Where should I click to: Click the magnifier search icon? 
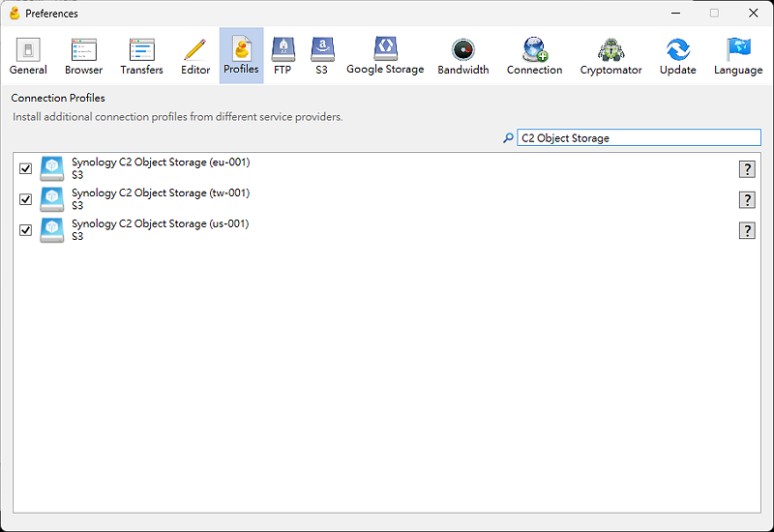coord(508,138)
